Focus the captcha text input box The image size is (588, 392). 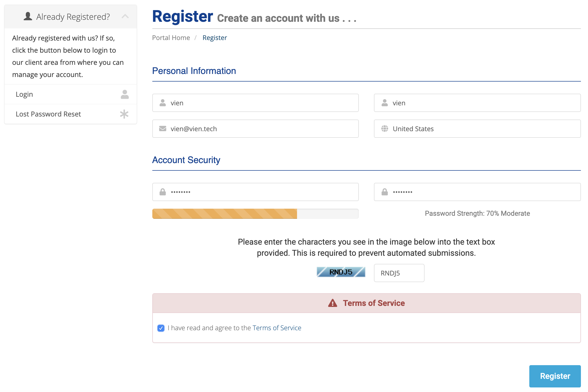click(399, 273)
